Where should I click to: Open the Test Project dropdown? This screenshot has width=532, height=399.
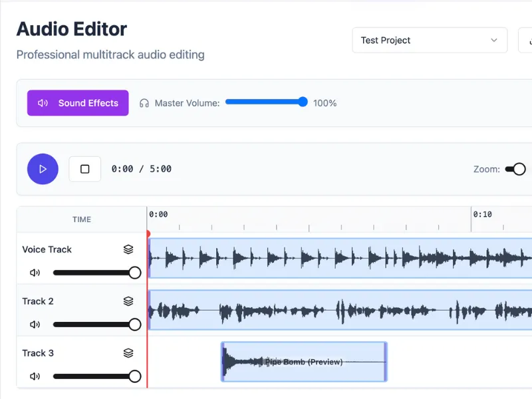pos(430,41)
